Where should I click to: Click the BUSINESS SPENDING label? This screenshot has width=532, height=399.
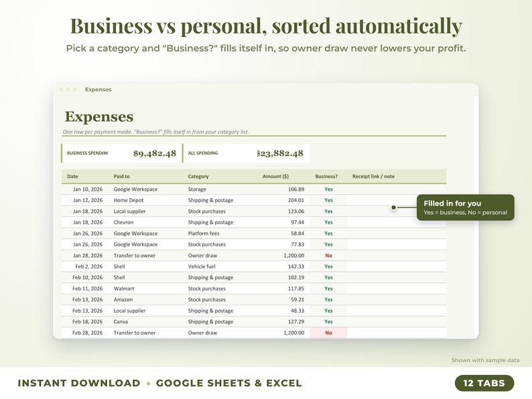tap(88, 153)
